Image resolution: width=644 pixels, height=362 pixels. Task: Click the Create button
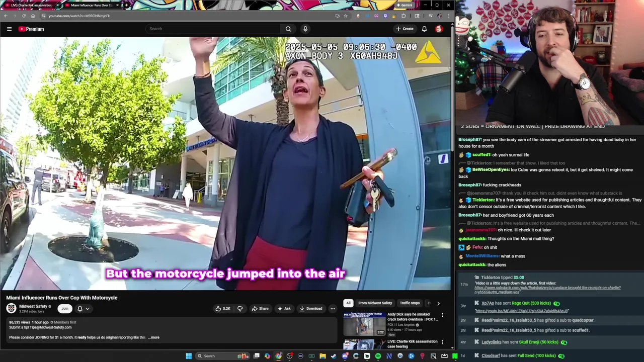[405, 29]
